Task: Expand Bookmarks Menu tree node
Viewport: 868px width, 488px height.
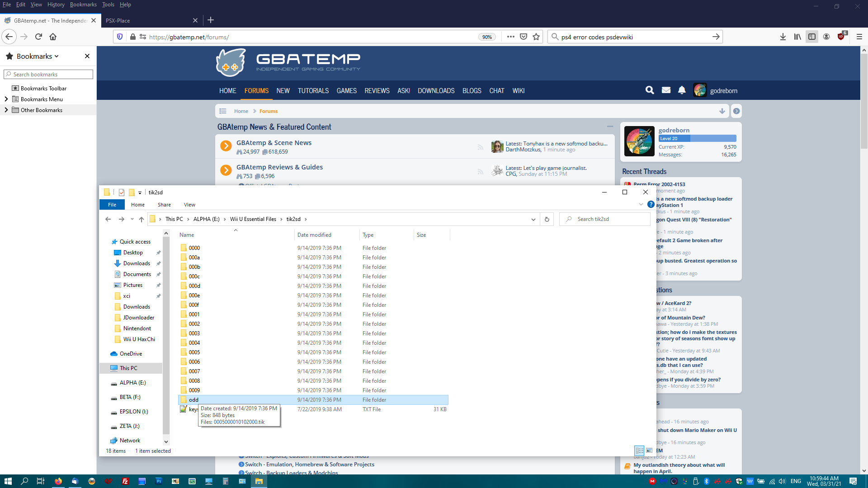Action: [x=6, y=99]
